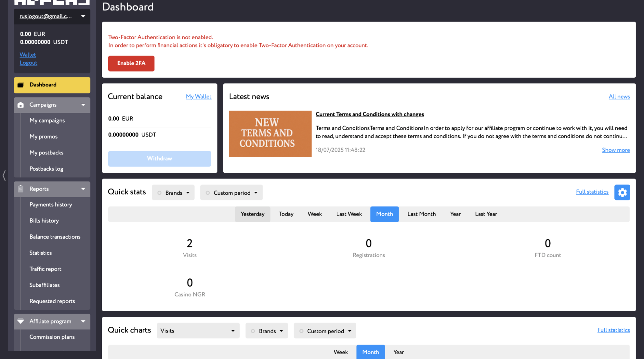
Task: Collapse the Campaigns section arrow
Action: 83,105
